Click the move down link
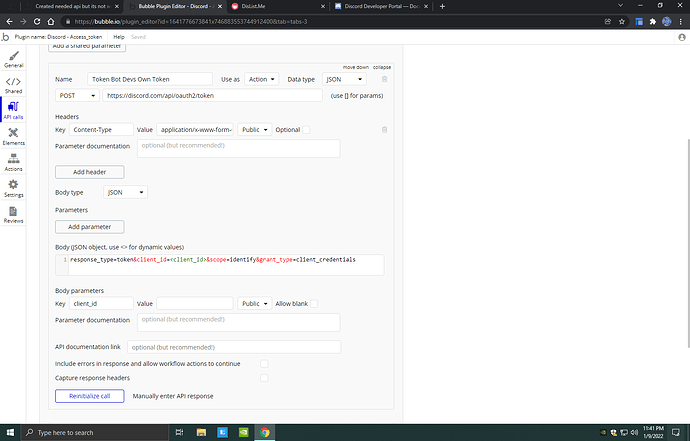 click(x=356, y=67)
